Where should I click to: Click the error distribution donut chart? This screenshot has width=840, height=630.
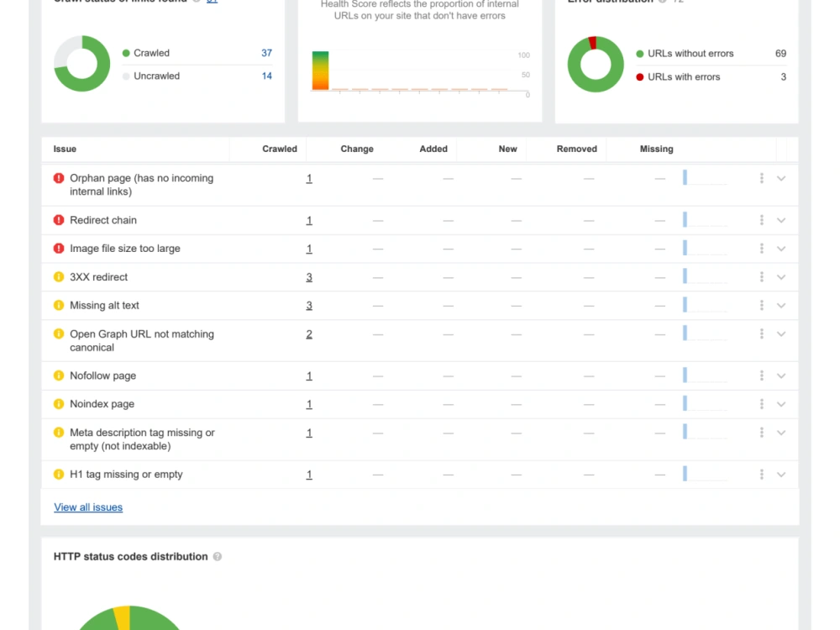click(x=596, y=65)
